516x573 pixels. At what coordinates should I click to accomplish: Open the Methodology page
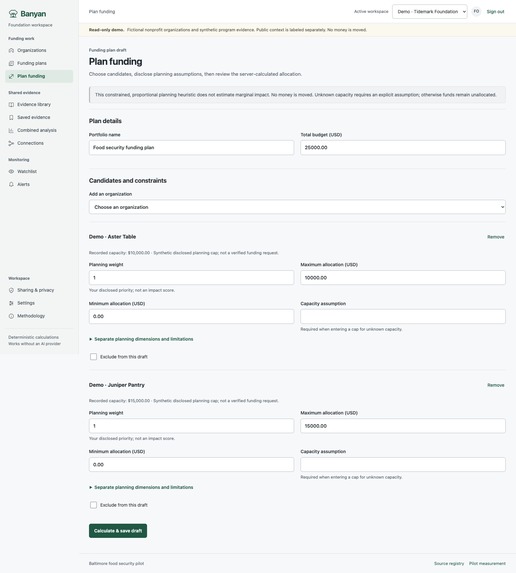point(39,316)
